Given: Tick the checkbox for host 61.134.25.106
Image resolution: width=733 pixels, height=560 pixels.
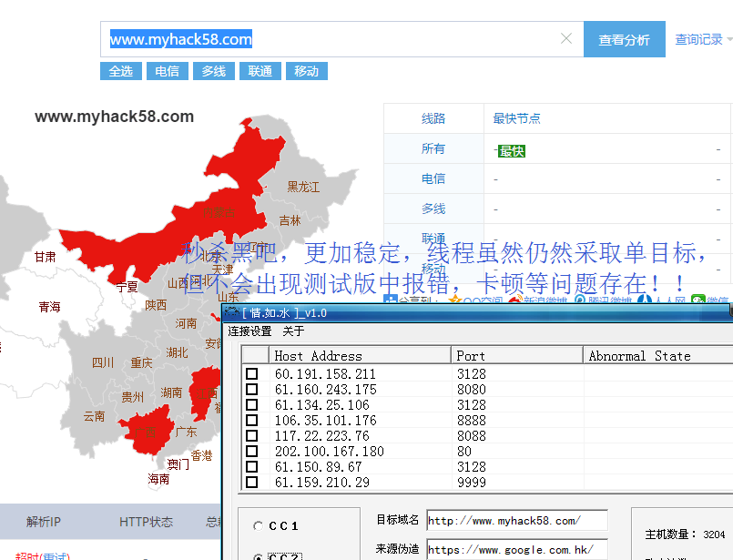Looking at the screenshot, I should click(251, 405).
